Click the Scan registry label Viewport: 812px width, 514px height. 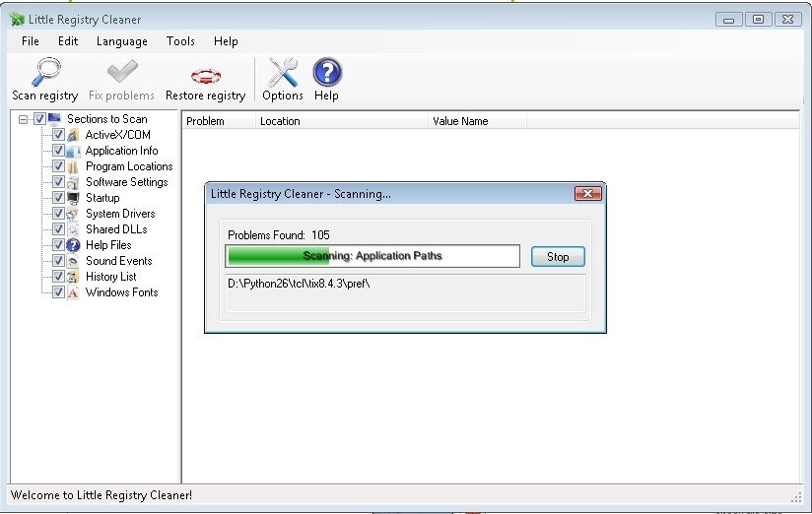(x=45, y=96)
